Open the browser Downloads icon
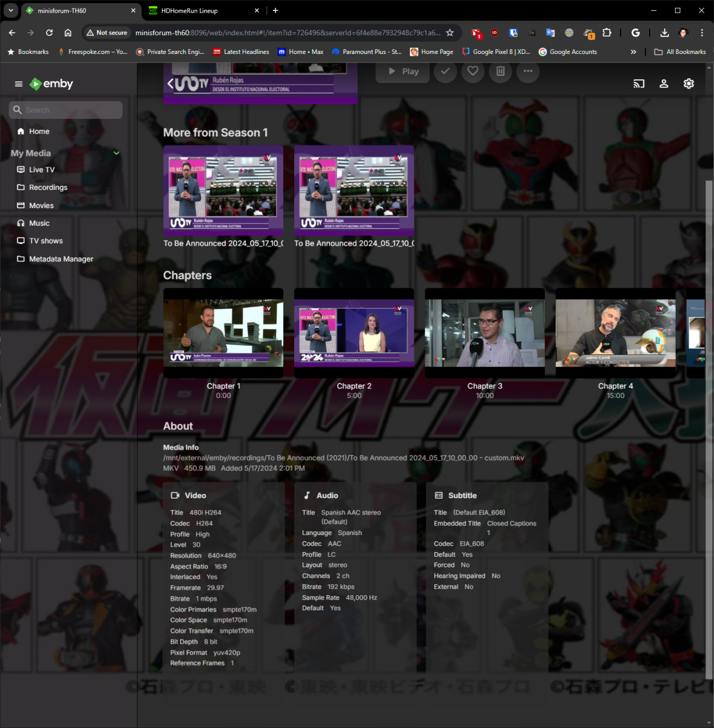The image size is (714, 728). (x=664, y=33)
